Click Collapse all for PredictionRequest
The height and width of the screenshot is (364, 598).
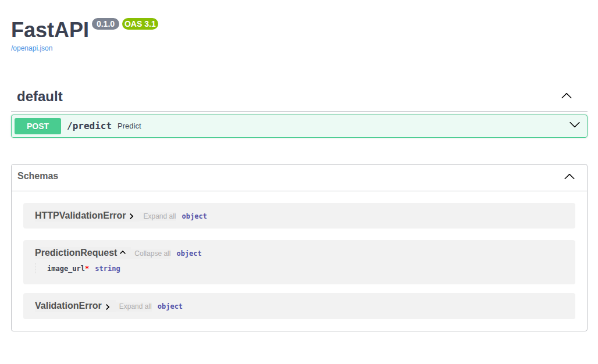pos(152,254)
